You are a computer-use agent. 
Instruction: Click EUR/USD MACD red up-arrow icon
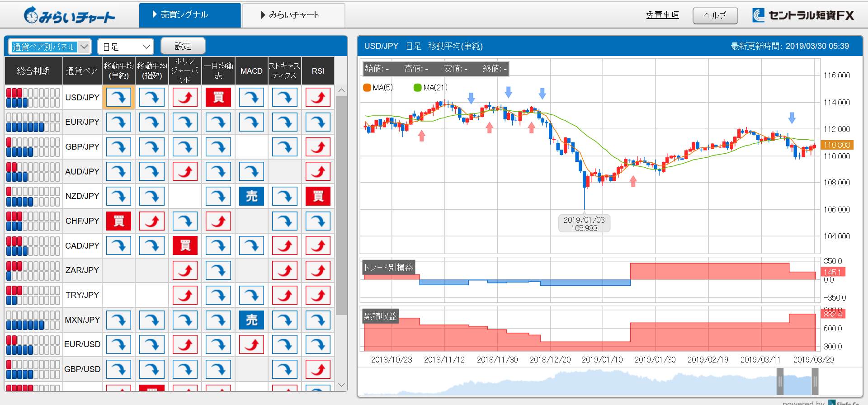tap(251, 344)
